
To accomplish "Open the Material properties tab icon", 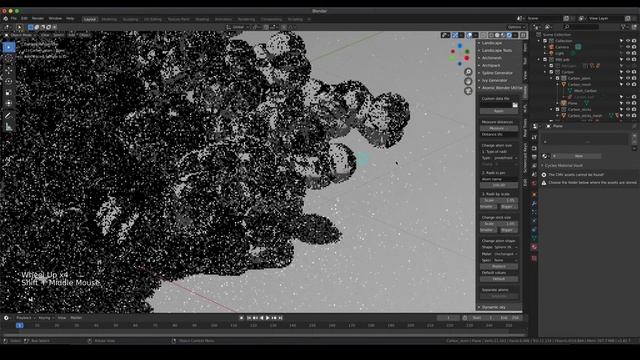I will [534, 247].
